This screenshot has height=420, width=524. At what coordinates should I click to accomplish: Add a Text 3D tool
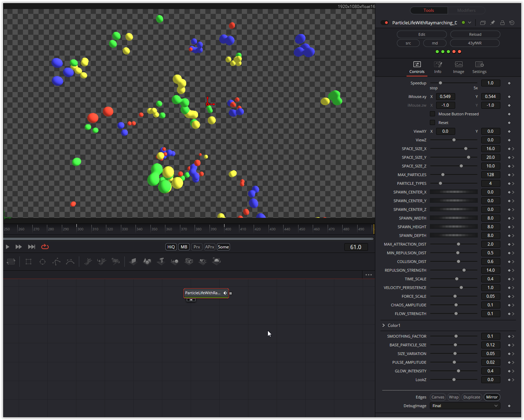click(161, 261)
